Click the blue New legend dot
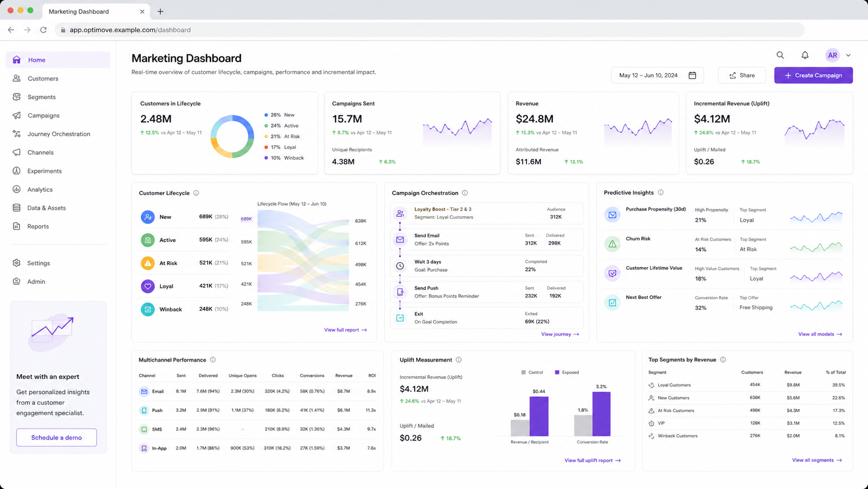 pyautogui.click(x=266, y=115)
